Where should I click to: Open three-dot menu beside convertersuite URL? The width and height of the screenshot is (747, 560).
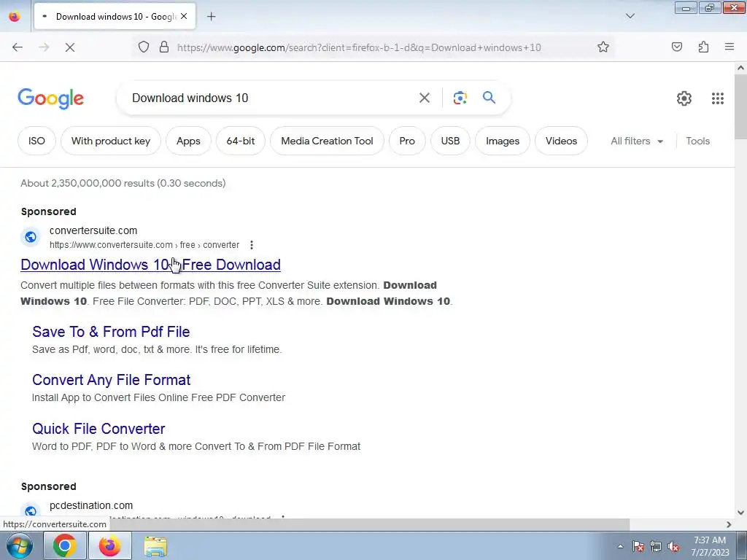point(252,245)
